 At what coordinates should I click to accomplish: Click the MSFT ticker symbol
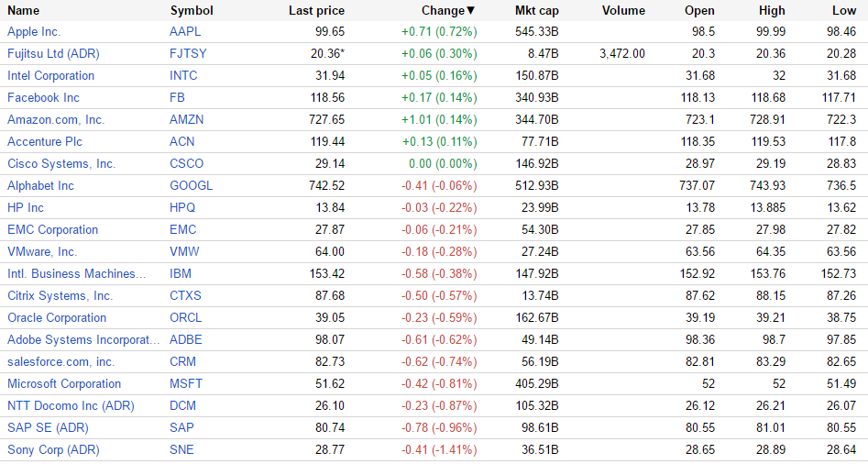[x=187, y=384]
